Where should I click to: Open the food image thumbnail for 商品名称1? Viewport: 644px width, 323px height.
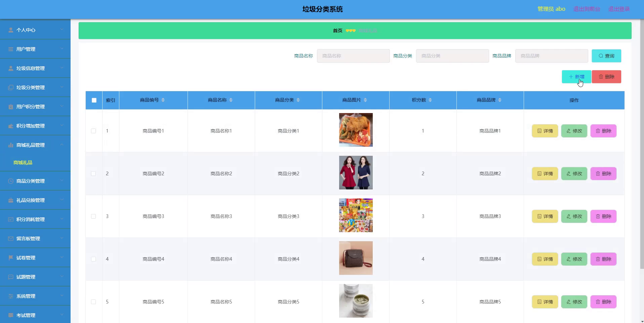356,130
